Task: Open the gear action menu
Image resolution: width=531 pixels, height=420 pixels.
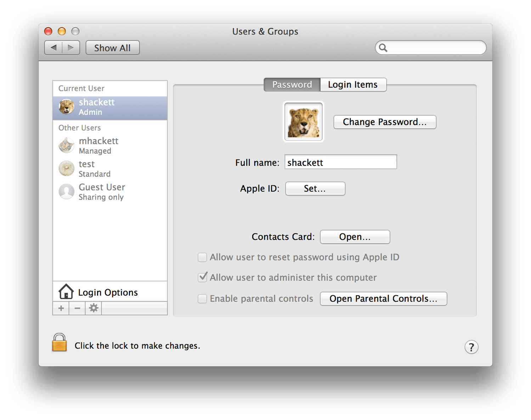Action: pos(94,308)
